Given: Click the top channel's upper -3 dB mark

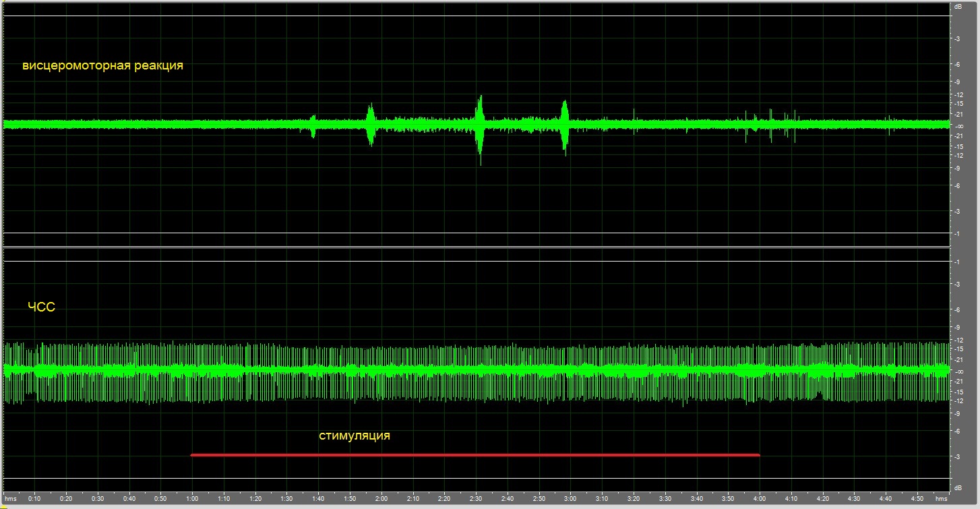Looking at the screenshot, I should (x=957, y=39).
